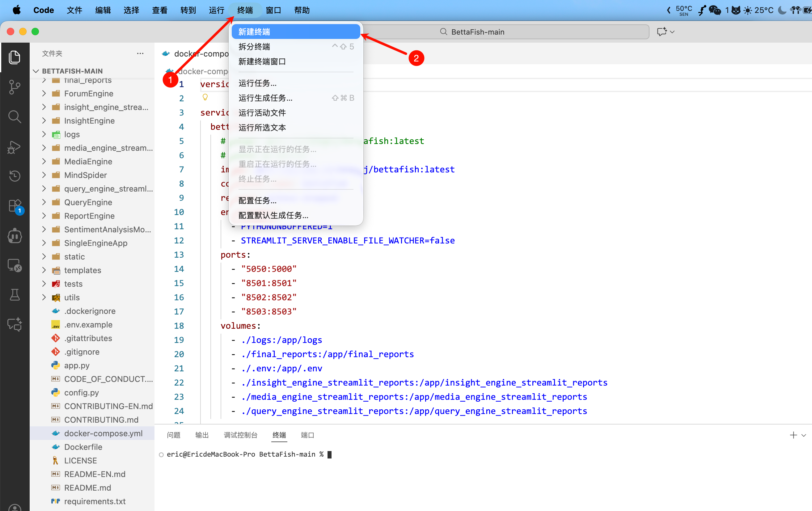Open the Dockerfile in explorer
The width and height of the screenshot is (812, 511).
click(x=83, y=447)
